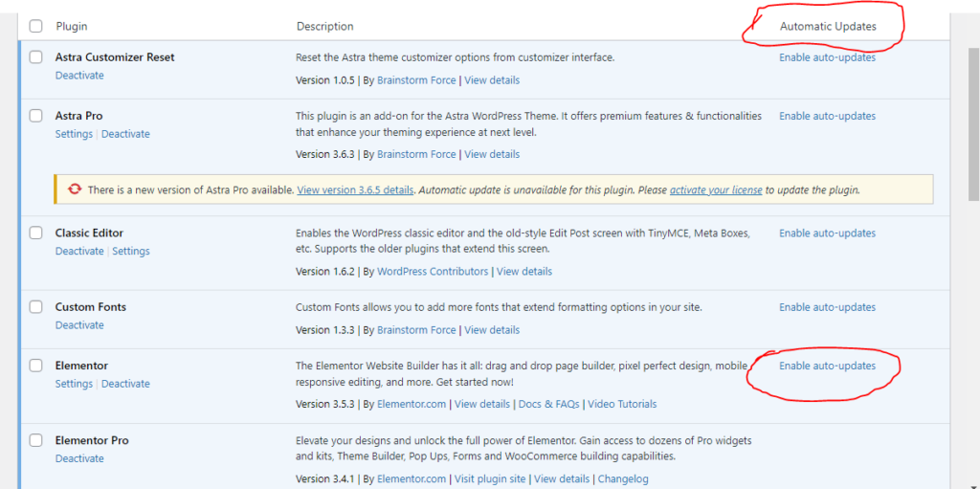Click the Automatic Updates column header

828,26
